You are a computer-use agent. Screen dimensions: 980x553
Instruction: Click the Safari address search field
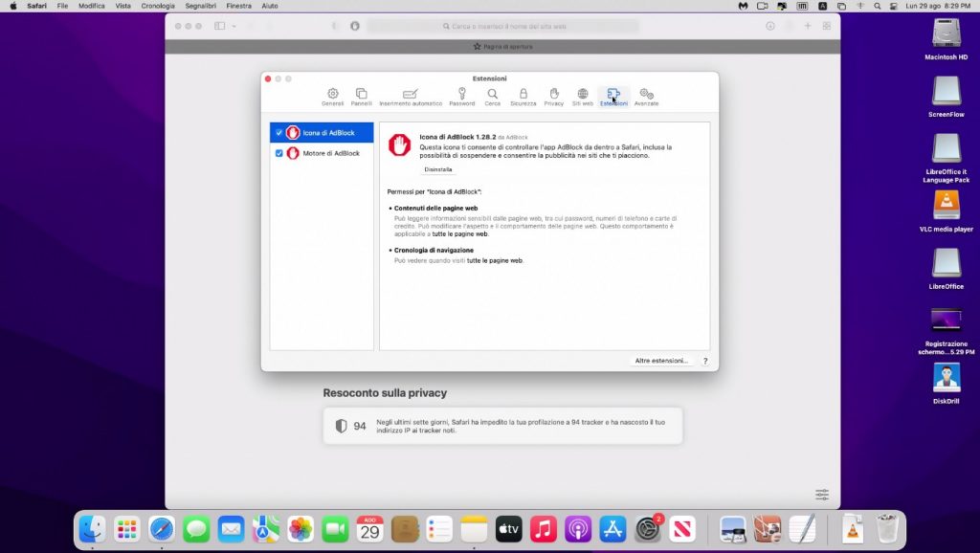[x=502, y=26]
